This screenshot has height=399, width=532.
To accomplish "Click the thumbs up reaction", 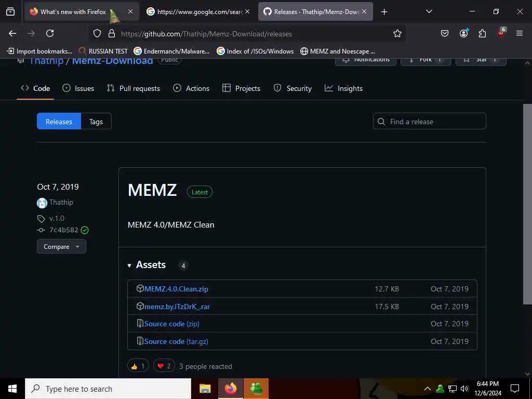I will tap(138, 366).
